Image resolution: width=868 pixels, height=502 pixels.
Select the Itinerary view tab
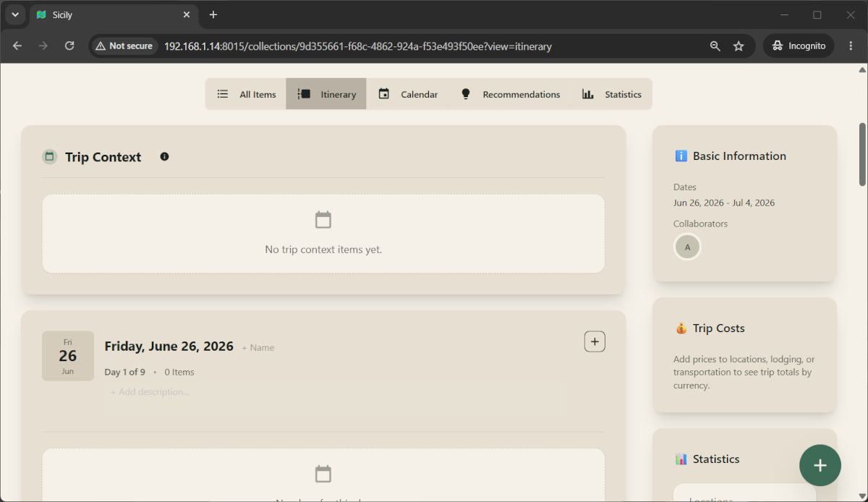click(326, 94)
